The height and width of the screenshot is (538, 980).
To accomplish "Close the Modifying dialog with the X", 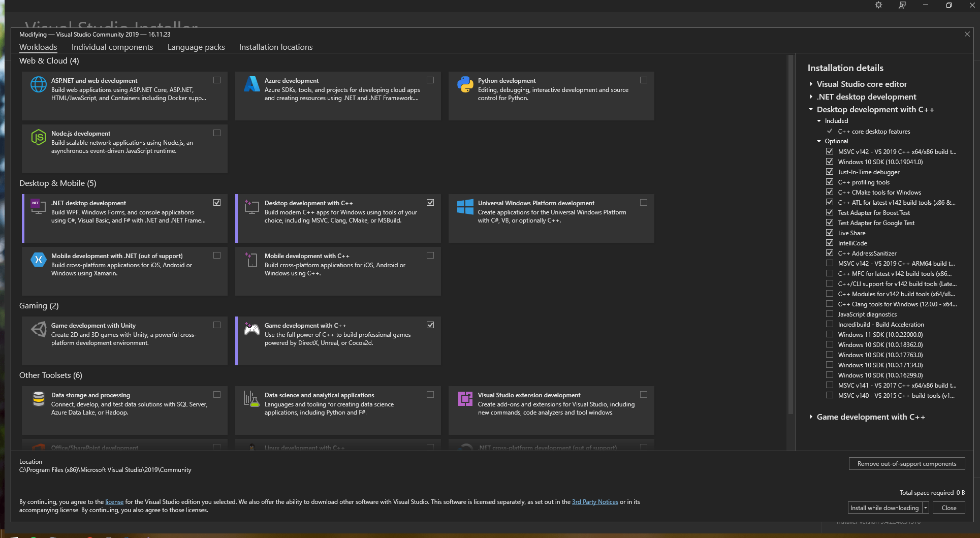I will [967, 34].
